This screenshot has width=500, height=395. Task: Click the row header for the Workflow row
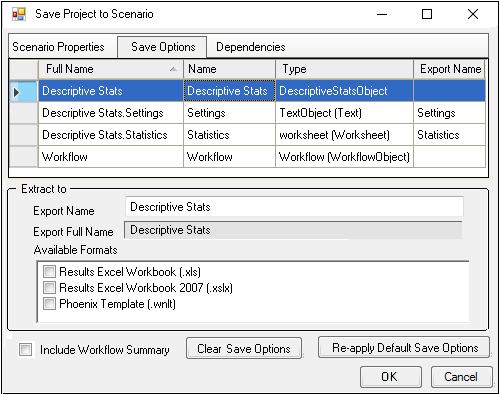pyautogui.click(x=24, y=157)
